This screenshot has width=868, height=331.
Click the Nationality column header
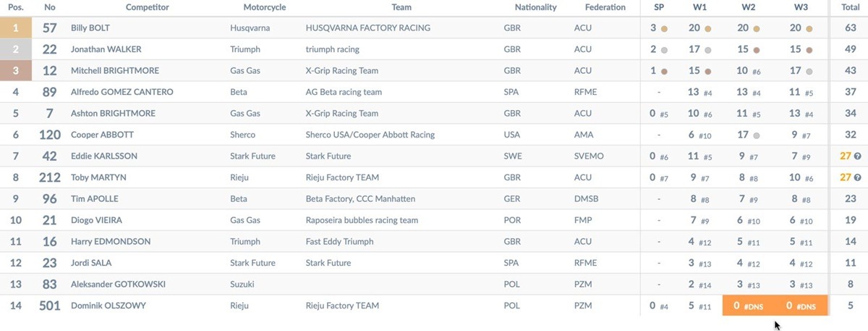point(535,7)
